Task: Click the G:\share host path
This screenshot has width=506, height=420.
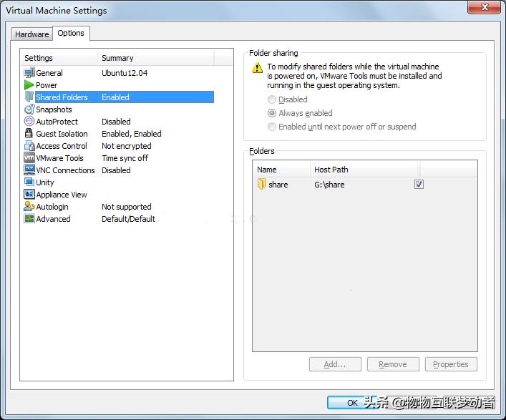Action: 329,185
